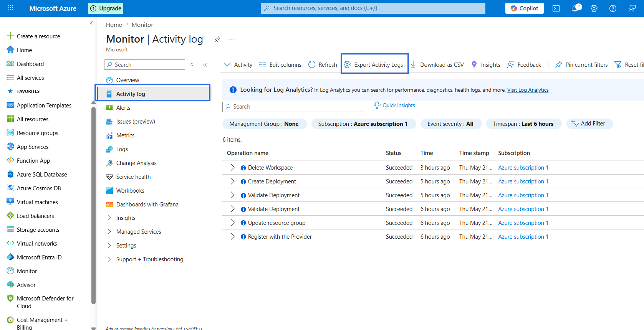The width and height of the screenshot is (644, 330).
Task: Click Quick Insights link
Action: pos(394,105)
